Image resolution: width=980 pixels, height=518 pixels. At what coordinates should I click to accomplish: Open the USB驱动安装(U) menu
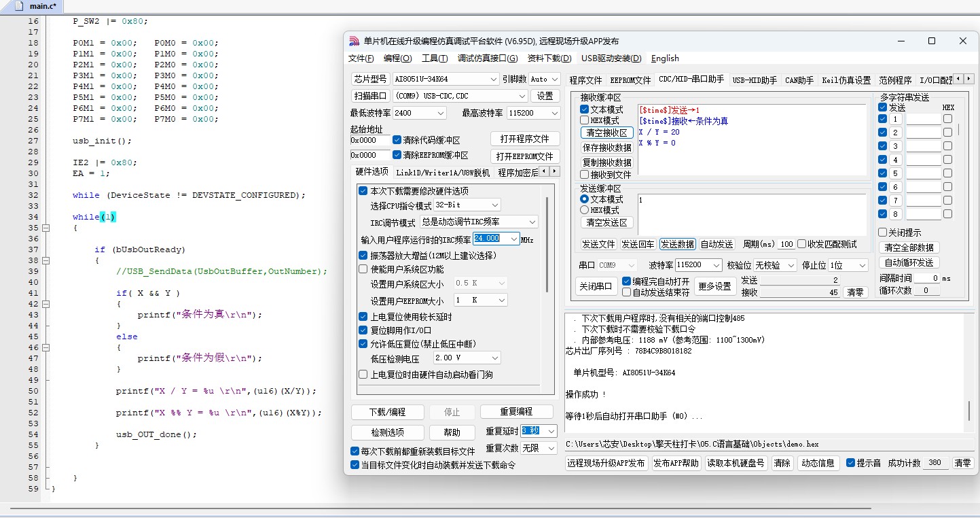[x=611, y=58]
